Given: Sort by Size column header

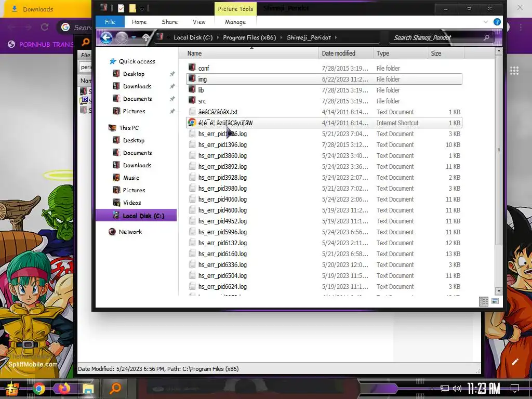Looking at the screenshot, I should point(445,54).
